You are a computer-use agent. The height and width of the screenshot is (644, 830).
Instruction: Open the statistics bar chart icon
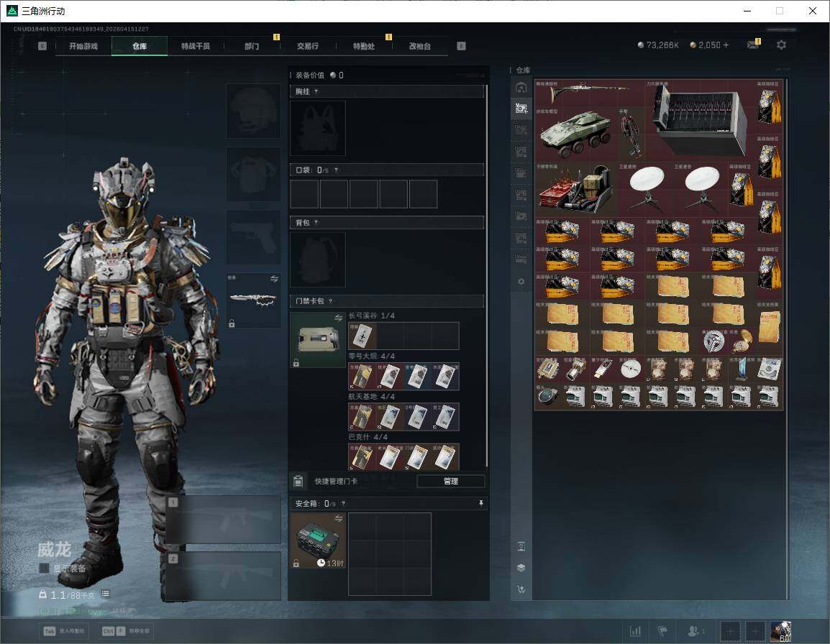635,631
